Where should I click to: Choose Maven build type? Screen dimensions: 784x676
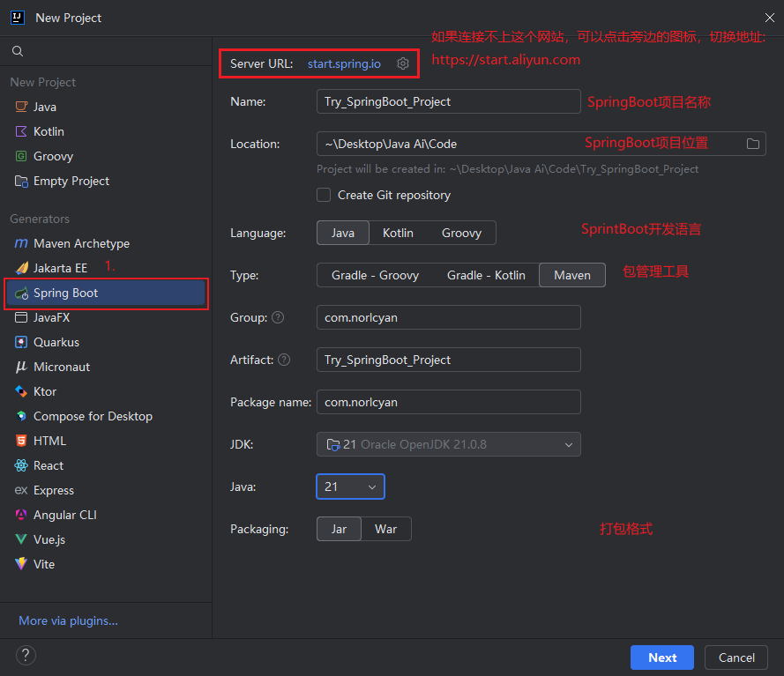click(572, 275)
